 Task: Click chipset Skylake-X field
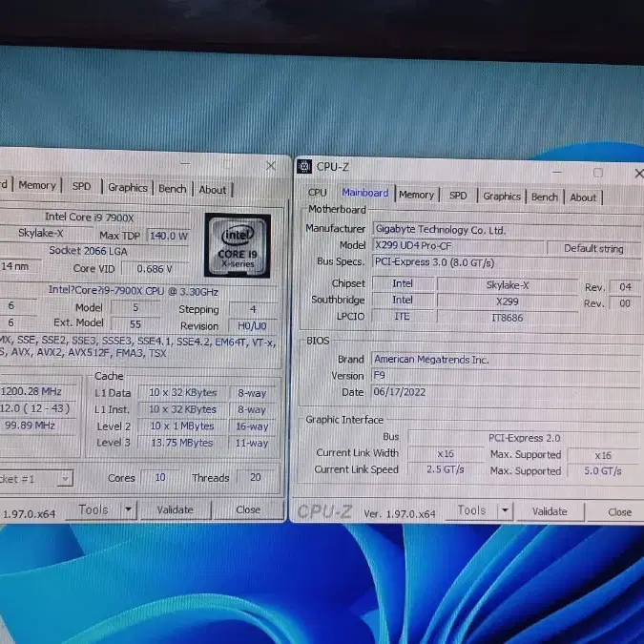(508, 285)
